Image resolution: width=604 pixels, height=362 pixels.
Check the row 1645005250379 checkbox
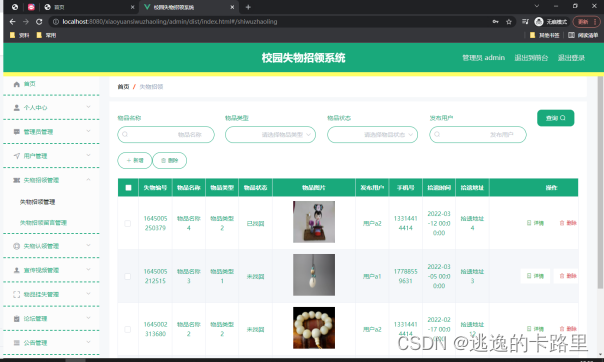click(x=128, y=223)
